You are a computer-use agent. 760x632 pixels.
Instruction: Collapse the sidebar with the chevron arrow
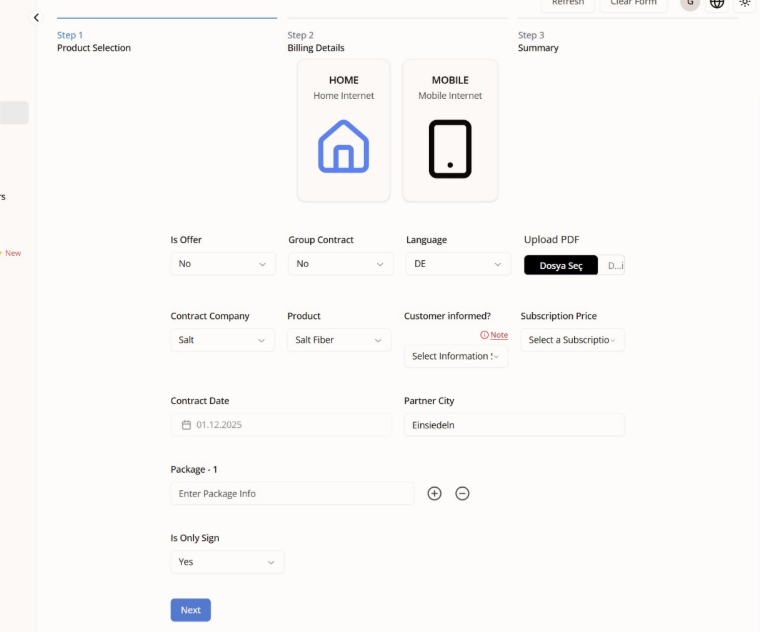(x=37, y=18)
